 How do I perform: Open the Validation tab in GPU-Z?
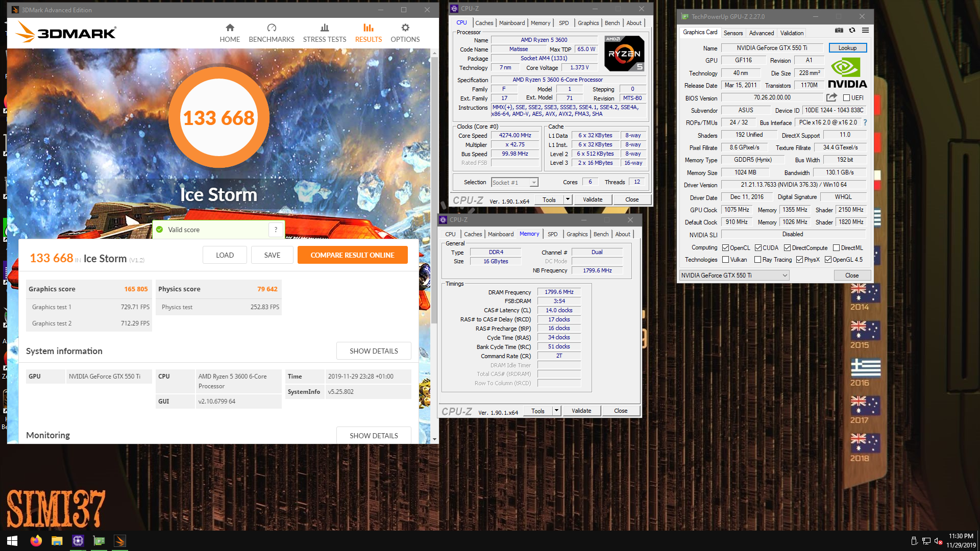coord(792,33)
